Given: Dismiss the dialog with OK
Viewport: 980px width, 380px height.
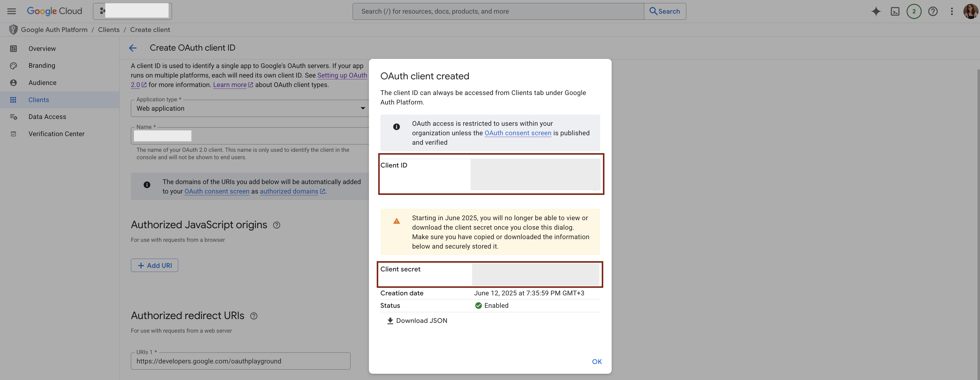Looking at the screenshot, I should (x=597, y=361).
